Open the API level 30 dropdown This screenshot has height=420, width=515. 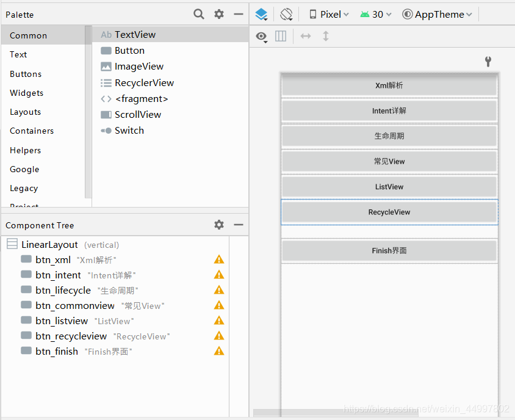pyautogui.click(x=376, y=15)
